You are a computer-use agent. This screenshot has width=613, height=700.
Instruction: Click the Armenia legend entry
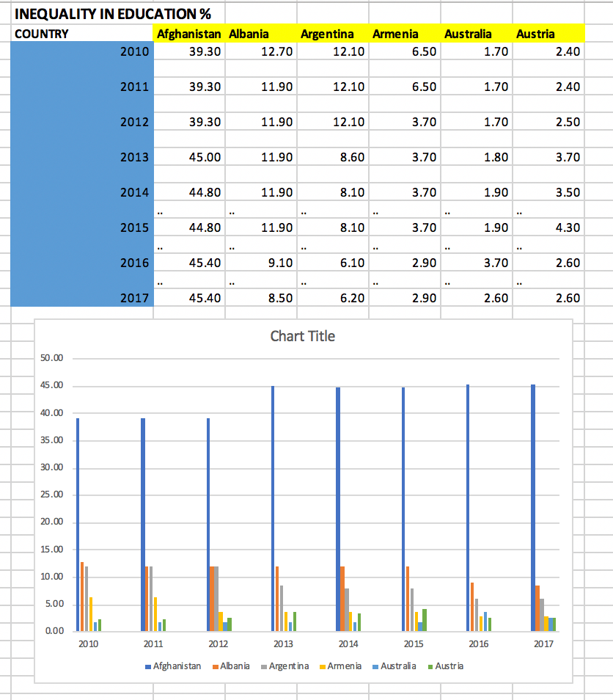(340, 666)
